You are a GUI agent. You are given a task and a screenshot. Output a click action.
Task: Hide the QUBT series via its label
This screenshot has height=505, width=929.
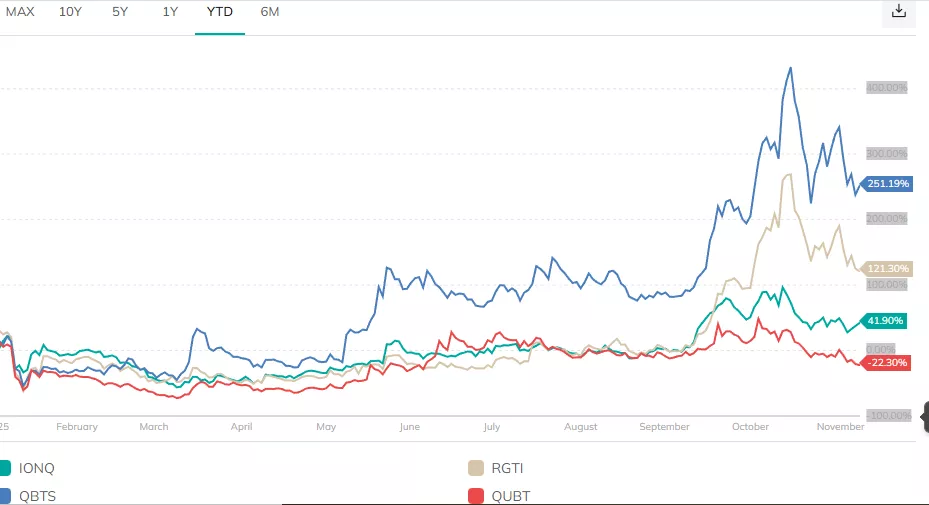tap(511, 495)
